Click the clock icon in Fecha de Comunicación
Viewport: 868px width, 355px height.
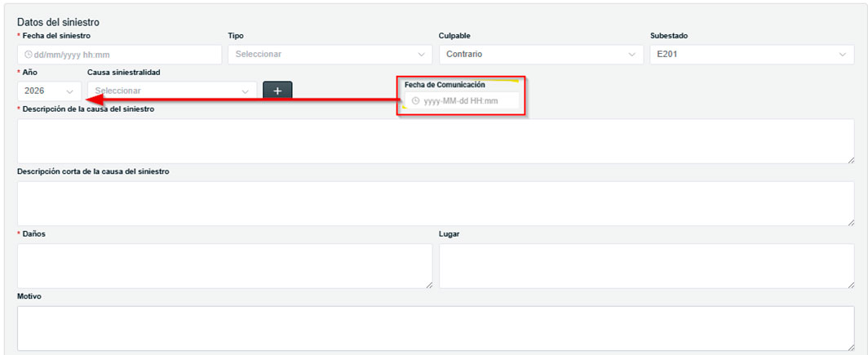[x=415, y=101]
